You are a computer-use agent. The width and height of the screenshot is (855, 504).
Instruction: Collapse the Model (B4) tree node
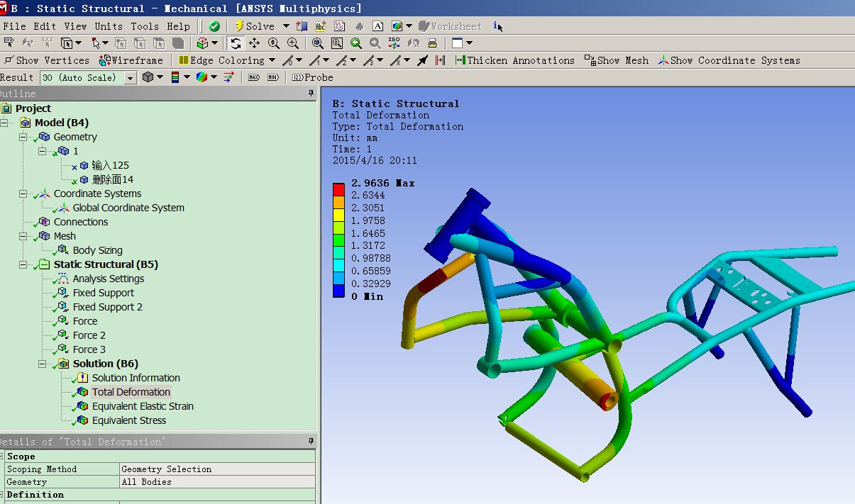5,123
